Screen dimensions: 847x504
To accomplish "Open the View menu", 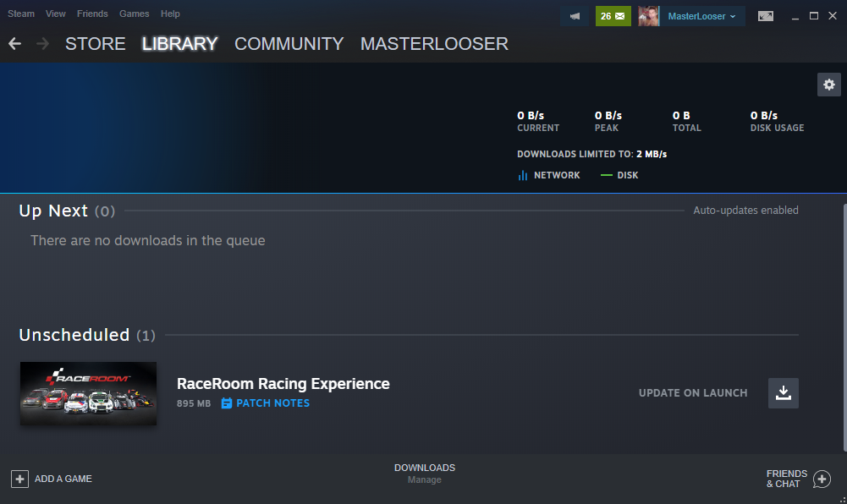I will [x=56, y=14].
